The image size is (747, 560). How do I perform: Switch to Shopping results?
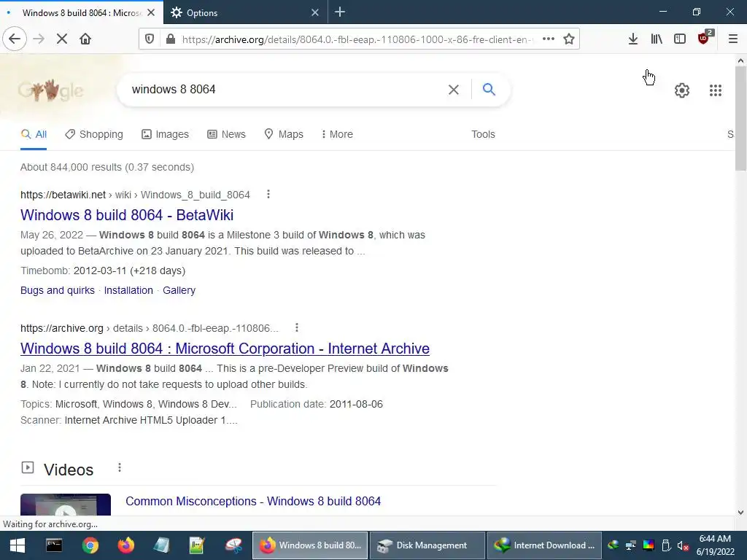click(94, 134)
